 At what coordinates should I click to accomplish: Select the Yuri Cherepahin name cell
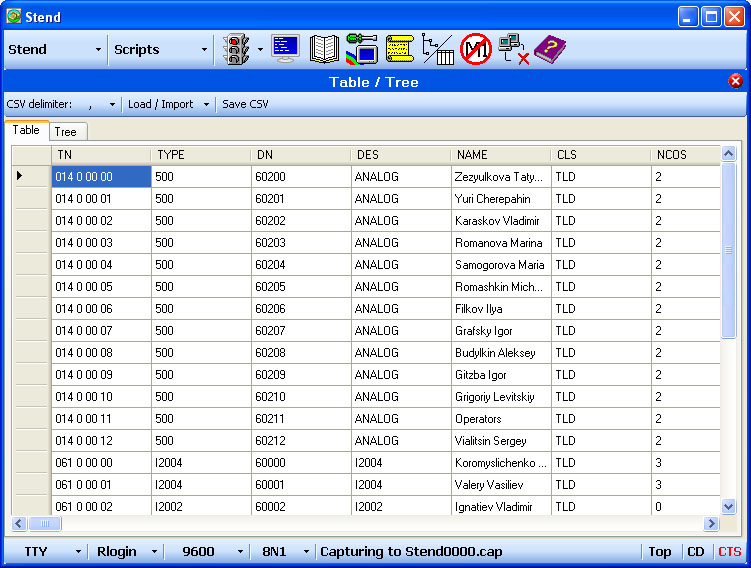click(x=500, y=199)
